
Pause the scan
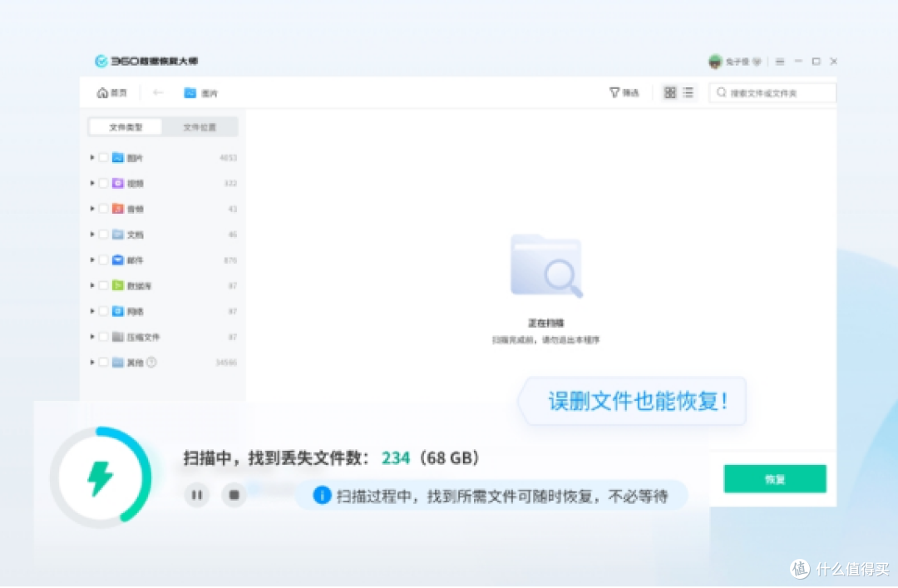pyautogui.click(x=196, y=495)
